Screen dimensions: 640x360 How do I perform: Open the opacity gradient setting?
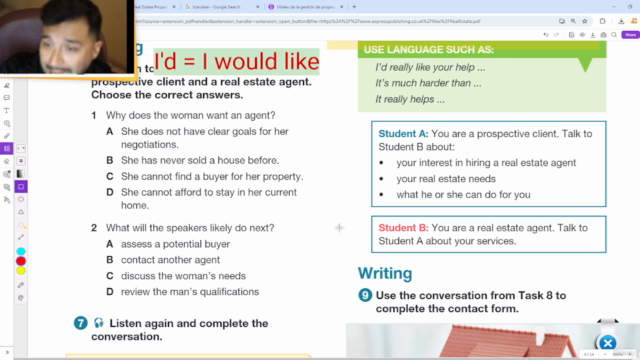point(21,174)
